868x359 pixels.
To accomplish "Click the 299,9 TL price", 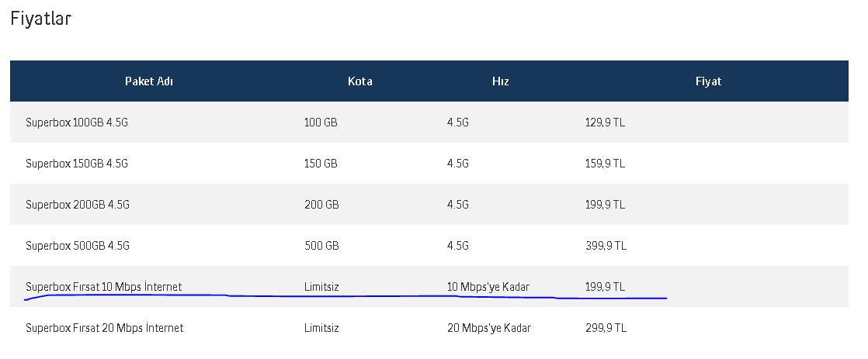I will pos(606,328).
